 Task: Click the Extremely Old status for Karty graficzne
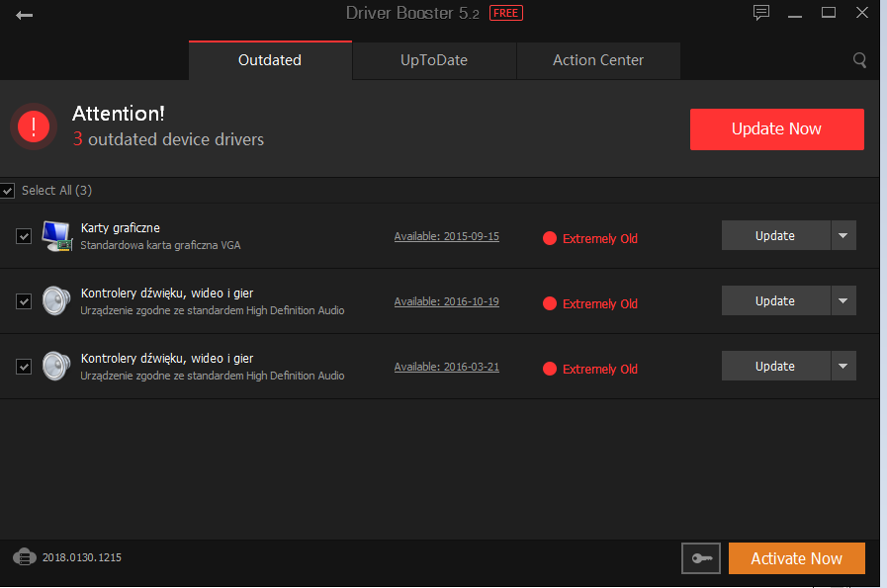point(599,238)
